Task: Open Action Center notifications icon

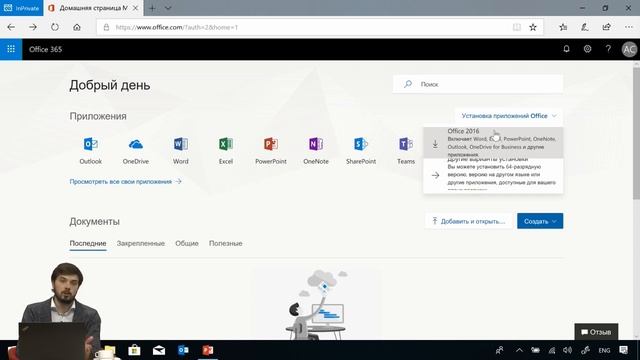Action: [x=623, y=350]
